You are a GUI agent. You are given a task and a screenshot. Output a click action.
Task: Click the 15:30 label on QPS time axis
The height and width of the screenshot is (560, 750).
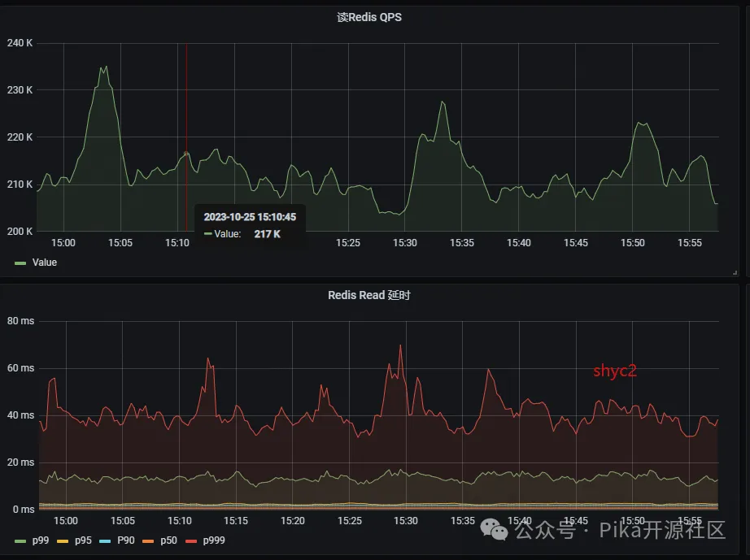404,243
